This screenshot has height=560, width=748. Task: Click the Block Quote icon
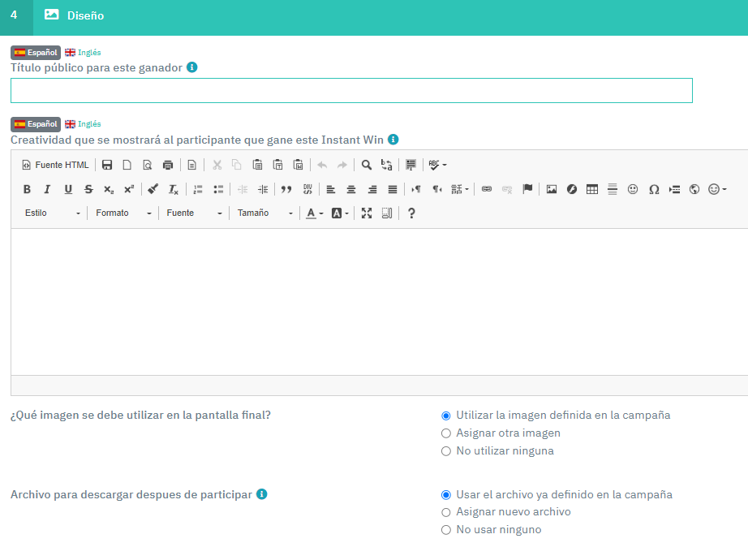click(286, 190)
